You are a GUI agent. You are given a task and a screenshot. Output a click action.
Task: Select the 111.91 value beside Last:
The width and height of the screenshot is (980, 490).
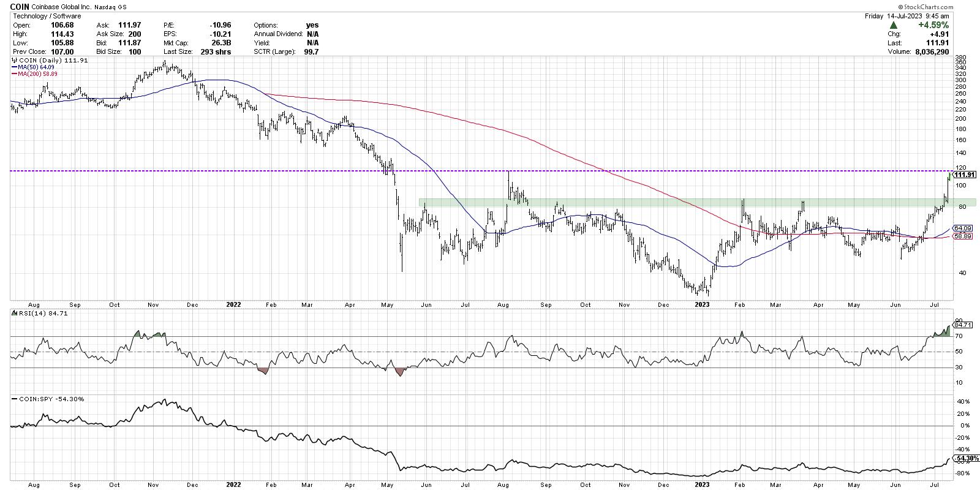coord(937,43)
